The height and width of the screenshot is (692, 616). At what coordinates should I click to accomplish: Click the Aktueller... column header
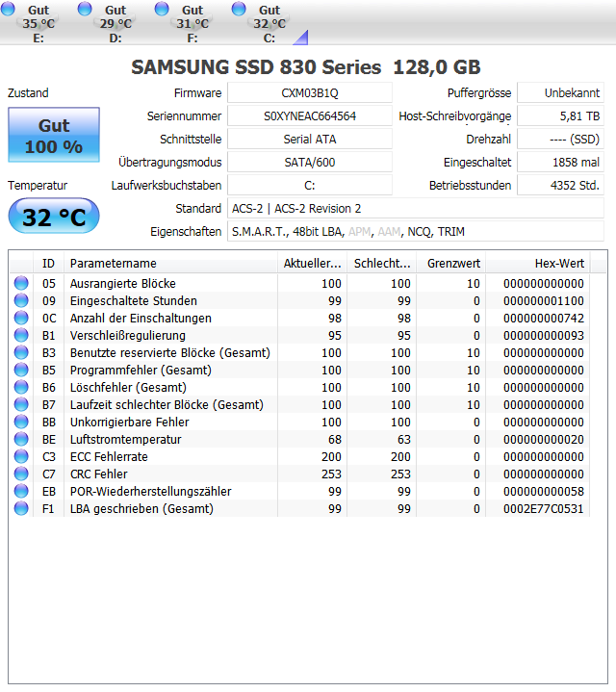[313, 264]
